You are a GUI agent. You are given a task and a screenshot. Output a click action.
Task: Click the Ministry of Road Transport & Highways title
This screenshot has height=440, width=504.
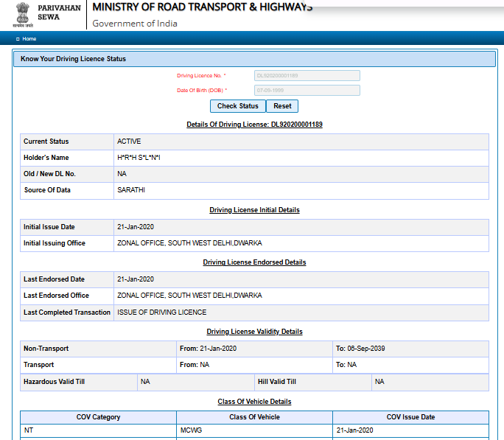[202, 7]
